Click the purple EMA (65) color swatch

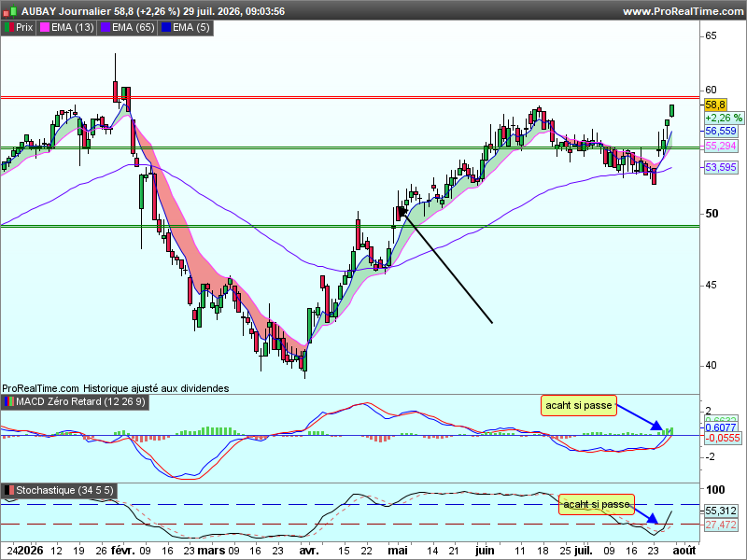[x=106, y=28]
